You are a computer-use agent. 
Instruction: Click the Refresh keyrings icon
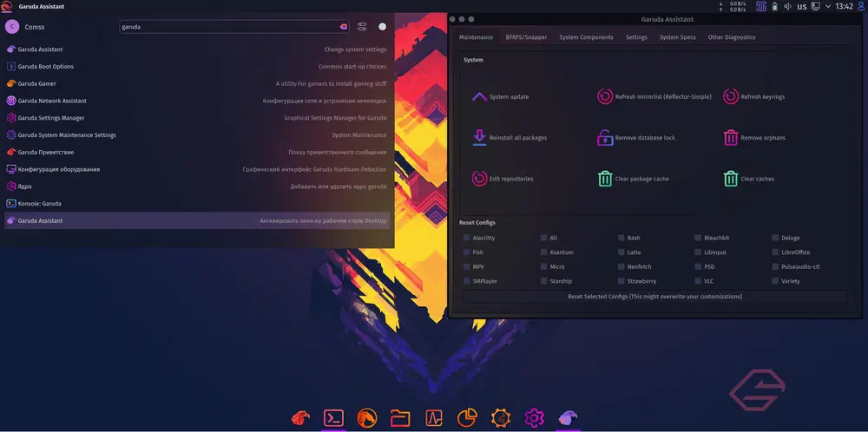click(x=731, y=97)
